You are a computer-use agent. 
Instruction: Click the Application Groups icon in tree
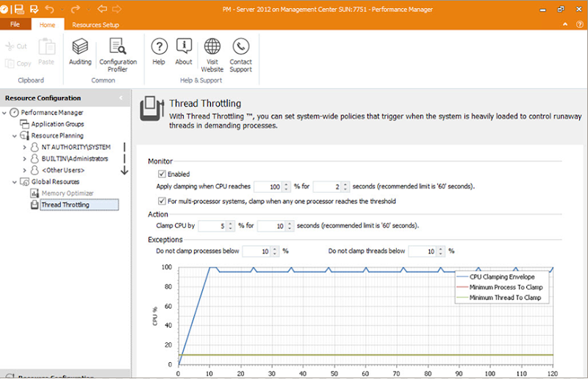click(x=24, y=124)
